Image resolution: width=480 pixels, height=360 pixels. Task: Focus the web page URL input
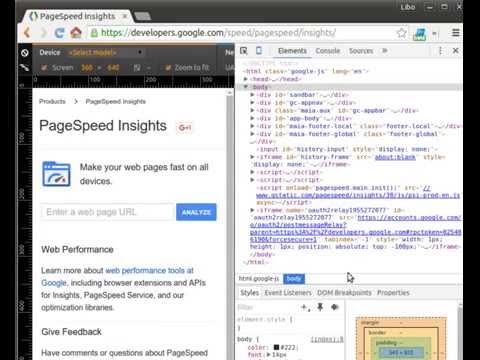tap(107, 212)
